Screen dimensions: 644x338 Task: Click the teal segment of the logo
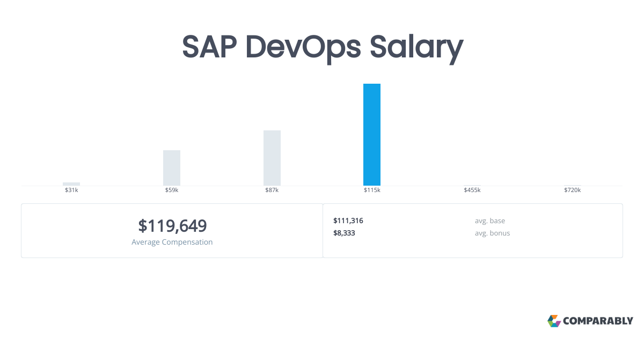[554, 325]
